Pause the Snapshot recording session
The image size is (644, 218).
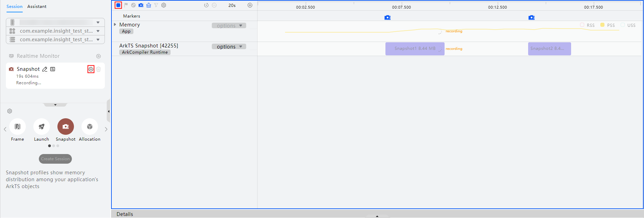pos(91,69)
